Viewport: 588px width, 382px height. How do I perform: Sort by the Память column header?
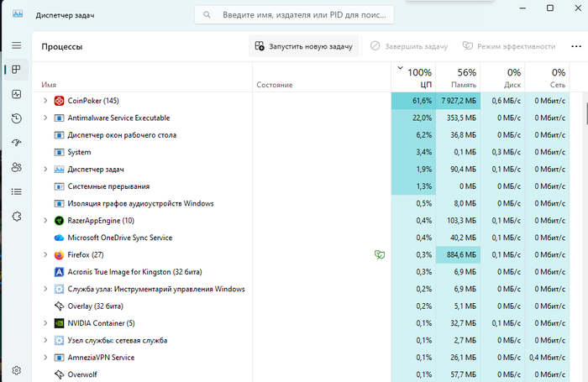[x=458, y=77]
